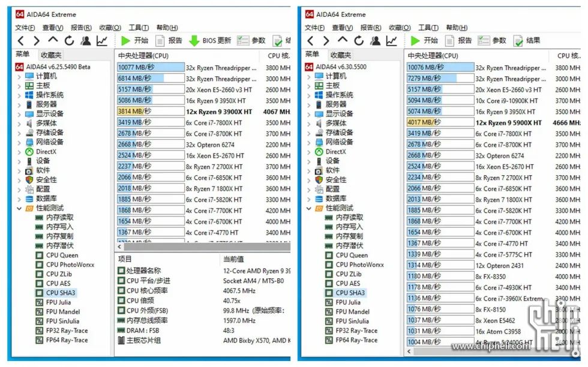Select CPU PhotoWorxx in left window

[x=70, y=264]
